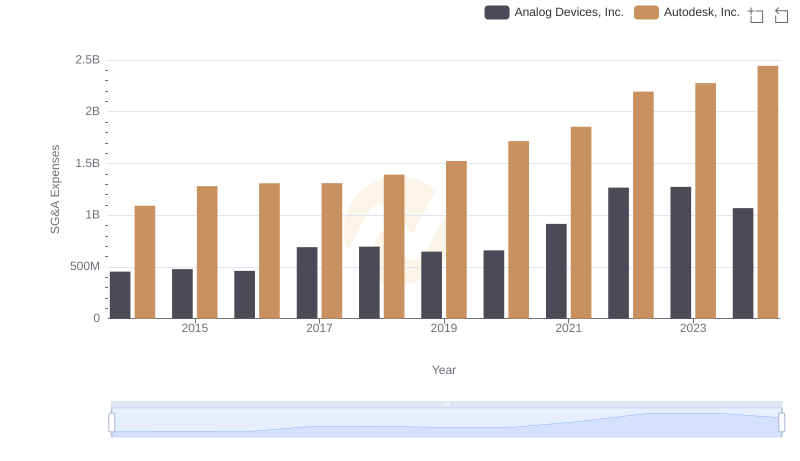Click the 500M y-axis label
Image resolution: width=800 pixels, height=461 pixels.
85,266
